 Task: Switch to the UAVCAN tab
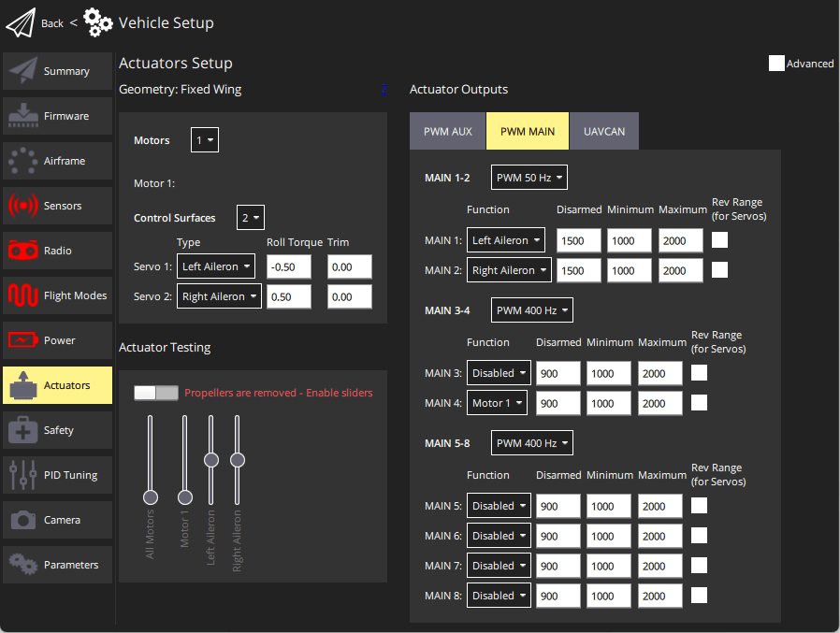pyautogui.click(x=603, y=132)
